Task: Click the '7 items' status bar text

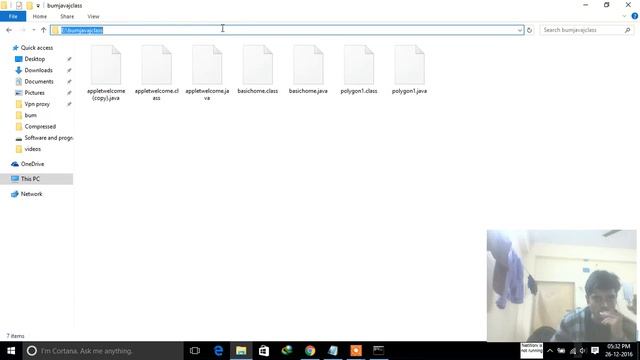Action: [x=15, y=336]
